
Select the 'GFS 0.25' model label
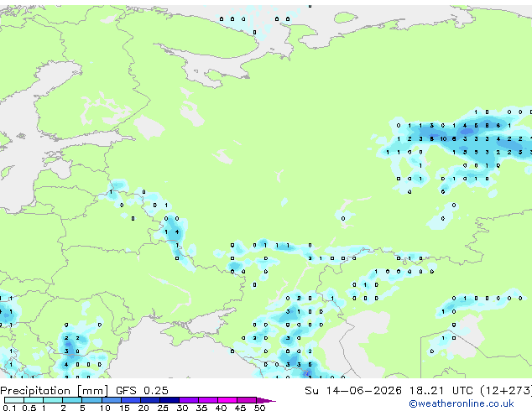142,391
